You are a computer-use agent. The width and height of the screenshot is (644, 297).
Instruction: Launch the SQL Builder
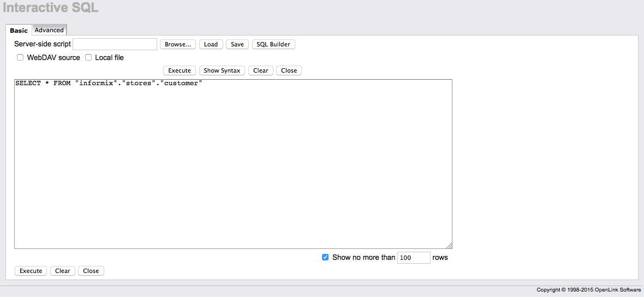tap(273, 44)
